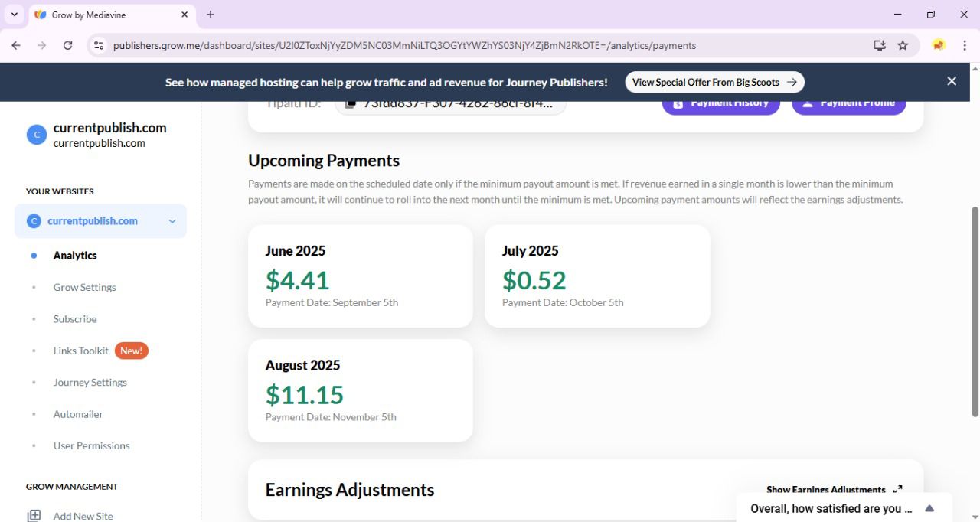Viewport: 980px width, 522px height.
Task: Click View Special Offer From Big Scoots
Action: point(714,82)
